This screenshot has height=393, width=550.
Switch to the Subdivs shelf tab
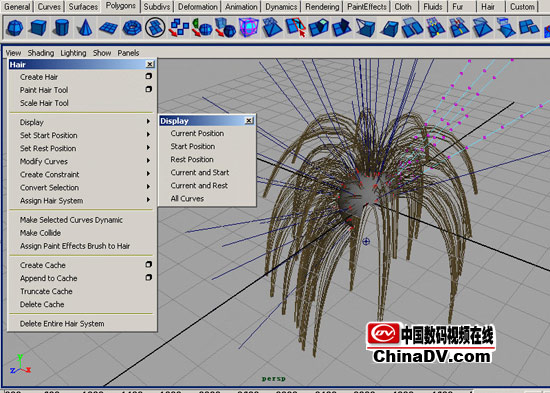click(157, 7)
